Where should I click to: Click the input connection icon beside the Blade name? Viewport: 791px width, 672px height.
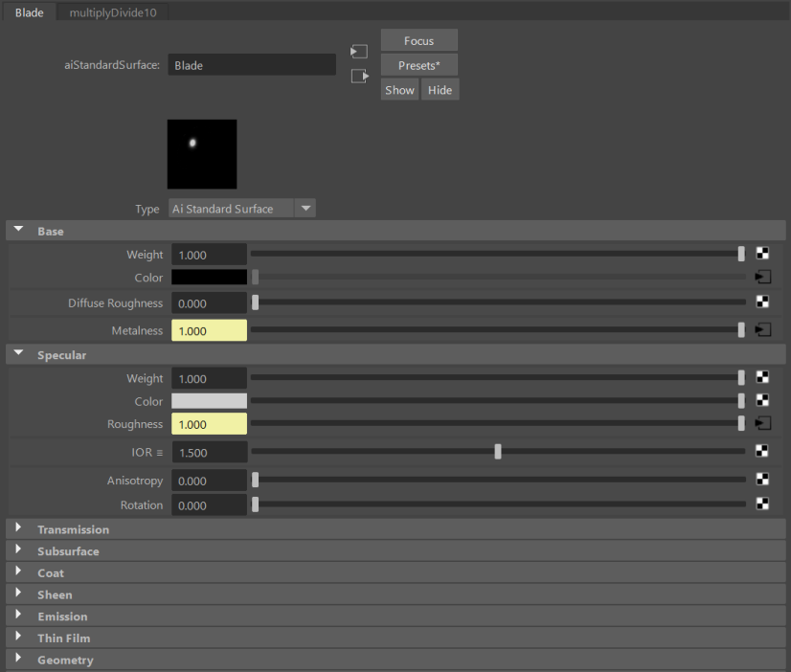click(359, 52)
